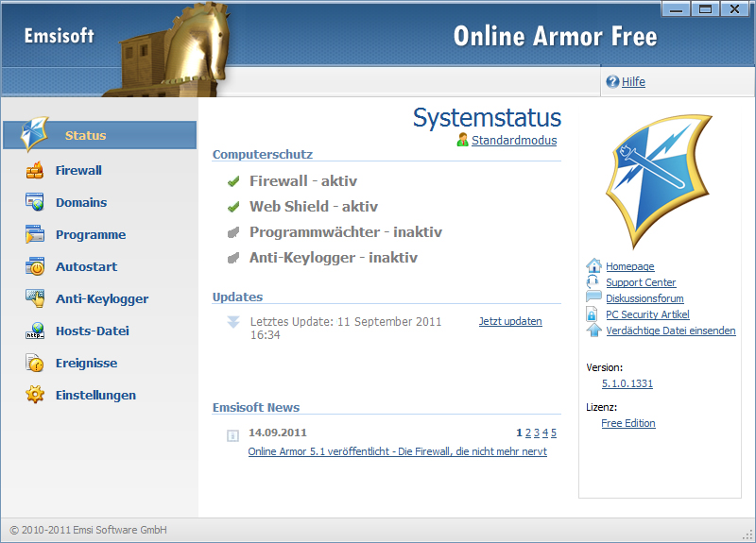Screen dimensions: 756x543
Task: Click the Autostart power icon
Action: (x=35, y=266)
